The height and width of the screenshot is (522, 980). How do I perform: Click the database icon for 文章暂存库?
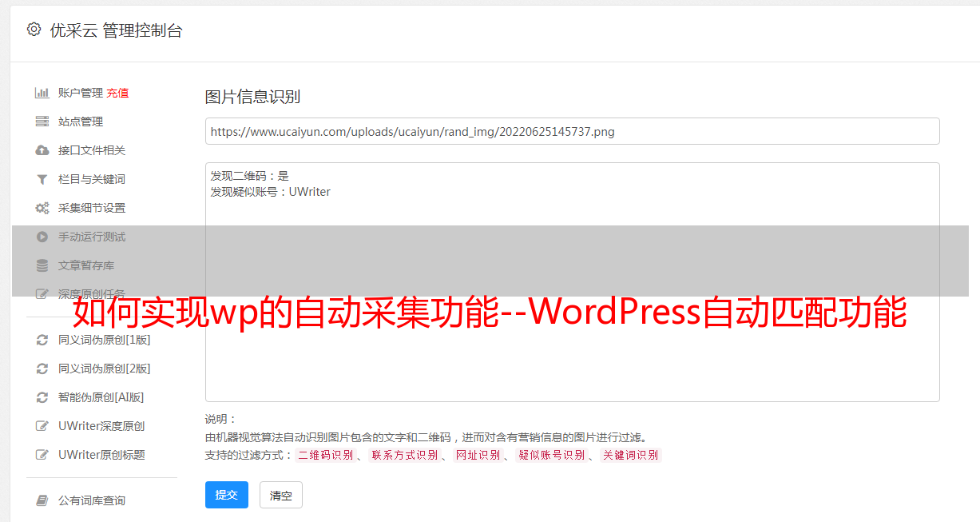42,265
